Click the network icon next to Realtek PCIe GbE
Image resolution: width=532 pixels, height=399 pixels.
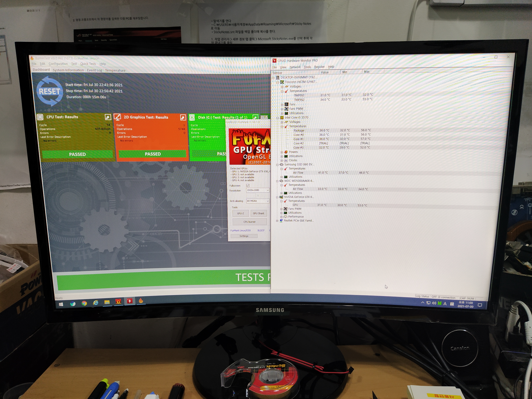(x=281, y=221)
